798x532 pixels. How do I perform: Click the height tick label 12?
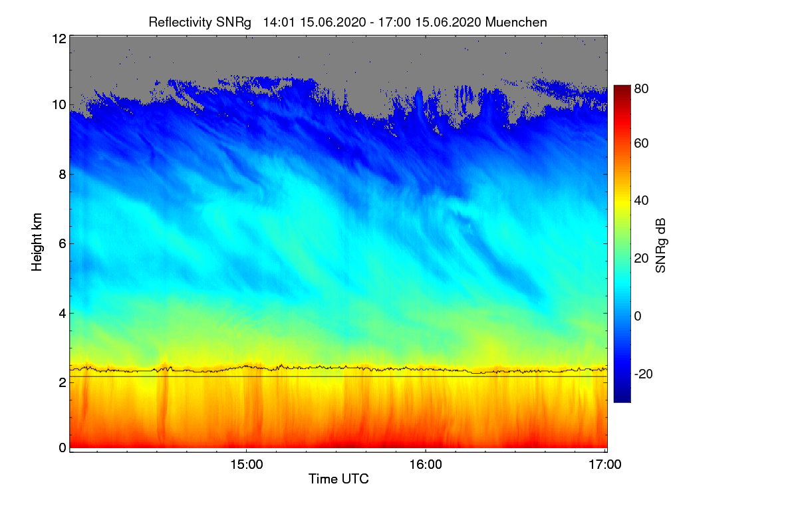(x=59, y=39)
